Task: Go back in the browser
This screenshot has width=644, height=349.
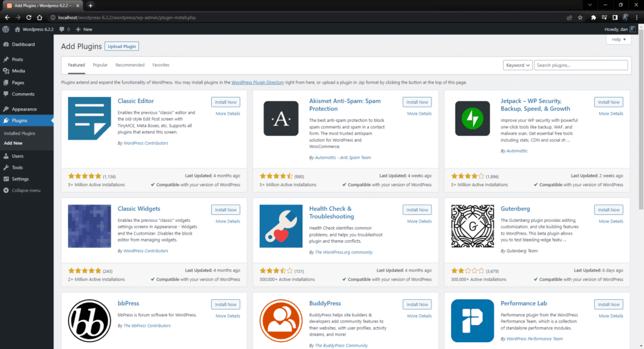Action: click(x=7, y=18)
